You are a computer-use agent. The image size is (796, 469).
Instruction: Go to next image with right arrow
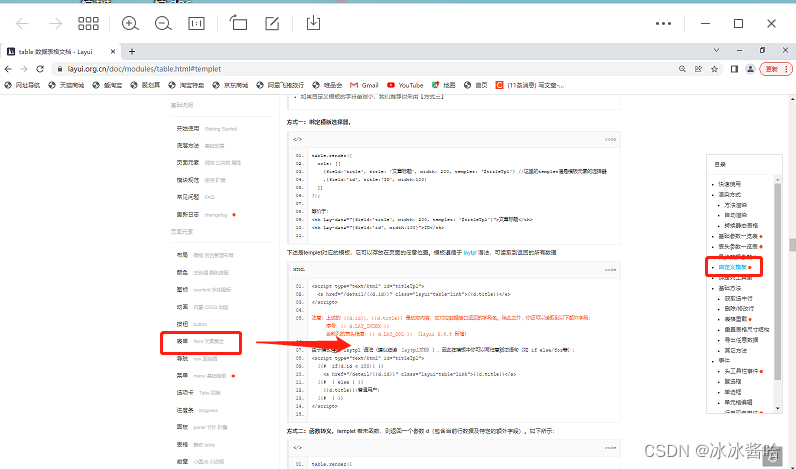tap(55, 23)
